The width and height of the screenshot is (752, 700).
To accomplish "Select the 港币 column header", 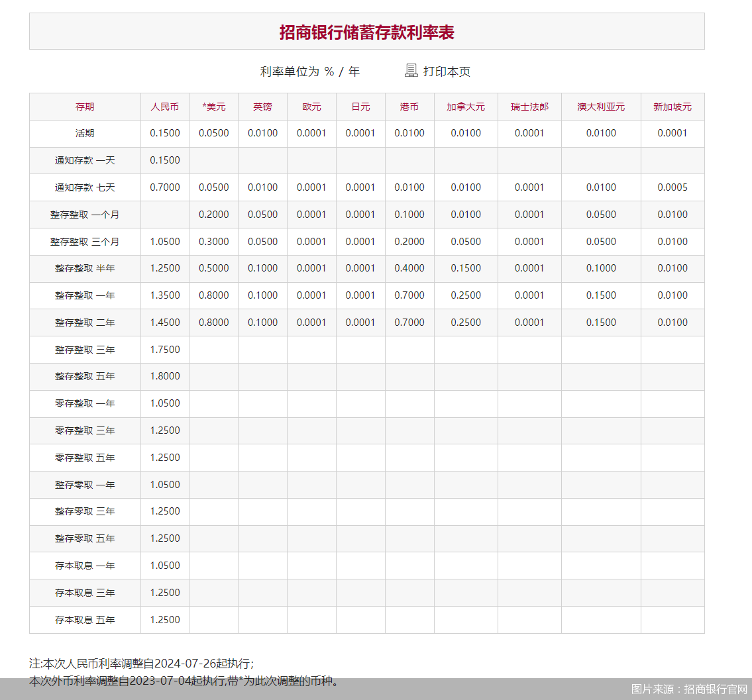I will [x=409, y=107].
